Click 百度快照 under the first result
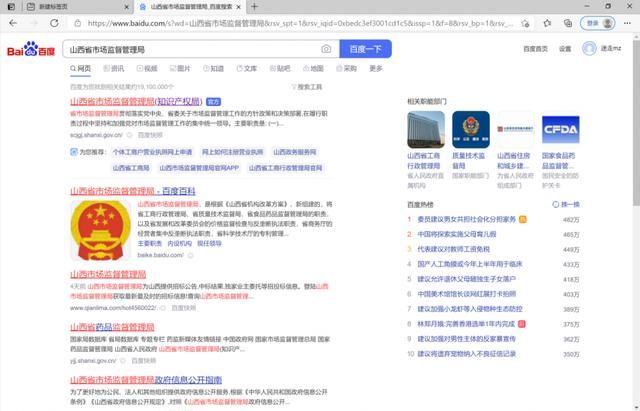This screenshot has width=640, height=411. [x=150, y=135]
